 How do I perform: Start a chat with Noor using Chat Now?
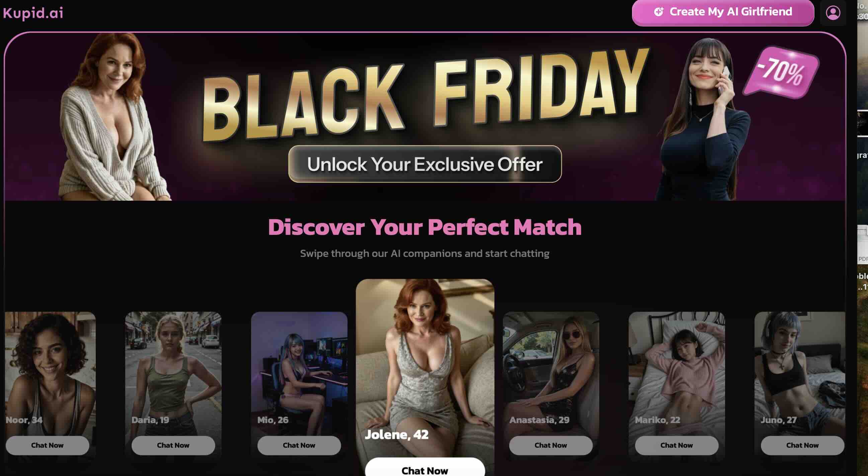coord(47,445)
